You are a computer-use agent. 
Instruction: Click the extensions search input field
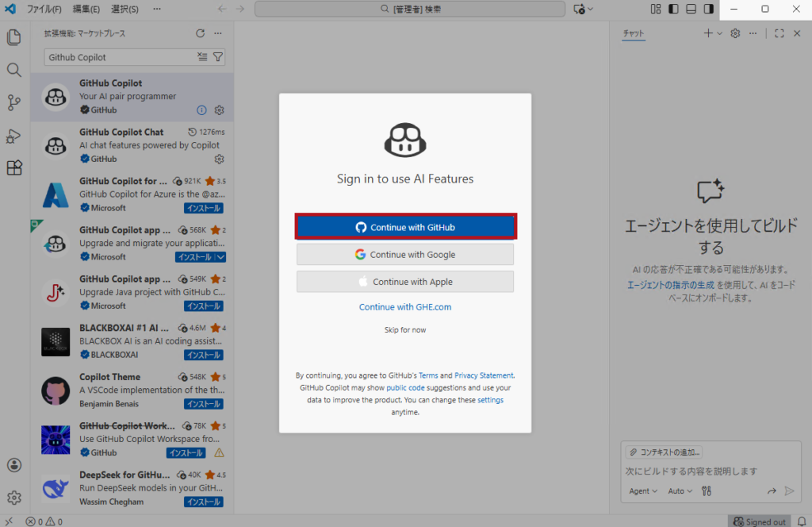point(119,57)
